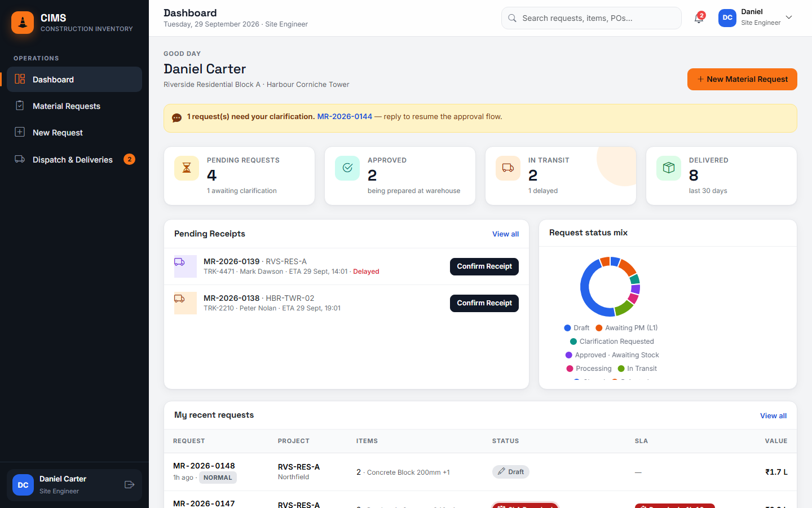
Task: Click the Awaiting PM legend orange dot
Action: (x=599, y=328)
